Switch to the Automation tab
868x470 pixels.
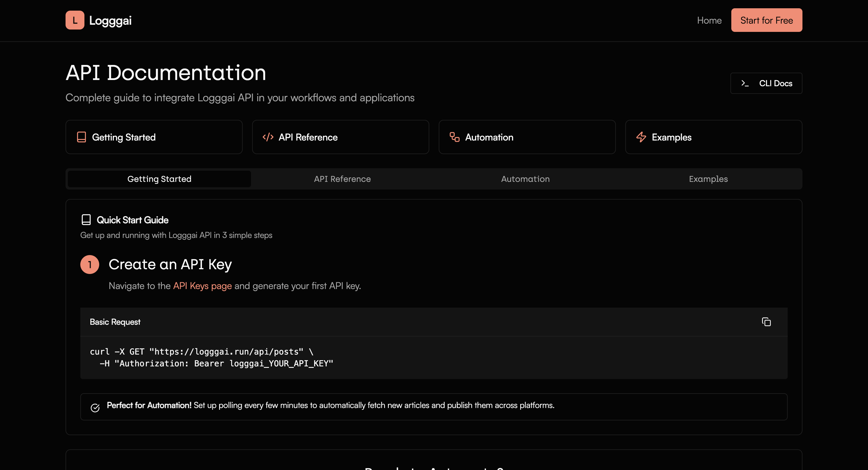click(525, 179)
